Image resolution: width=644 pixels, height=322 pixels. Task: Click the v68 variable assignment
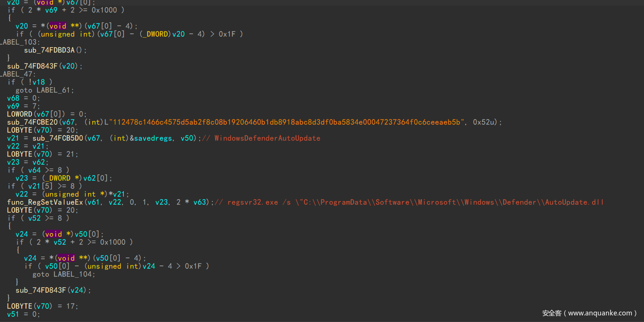coord(13,98)
